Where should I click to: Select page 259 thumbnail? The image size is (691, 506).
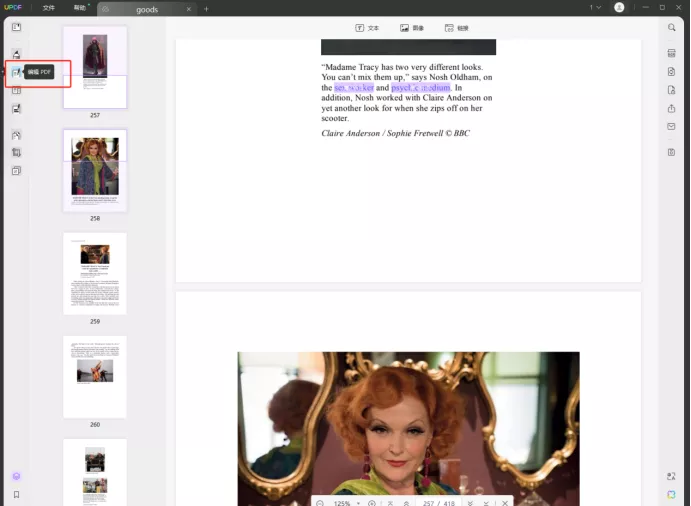95,273
